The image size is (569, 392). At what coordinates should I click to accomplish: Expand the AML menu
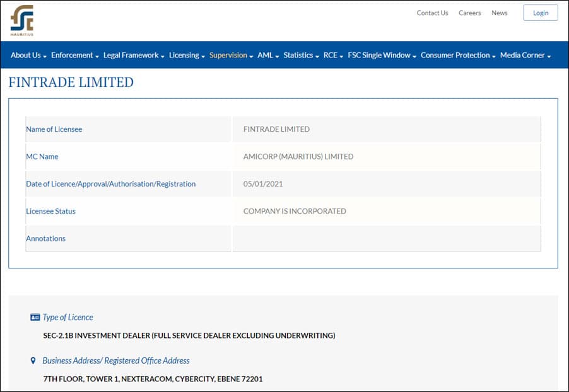click(x=268, y=55)
